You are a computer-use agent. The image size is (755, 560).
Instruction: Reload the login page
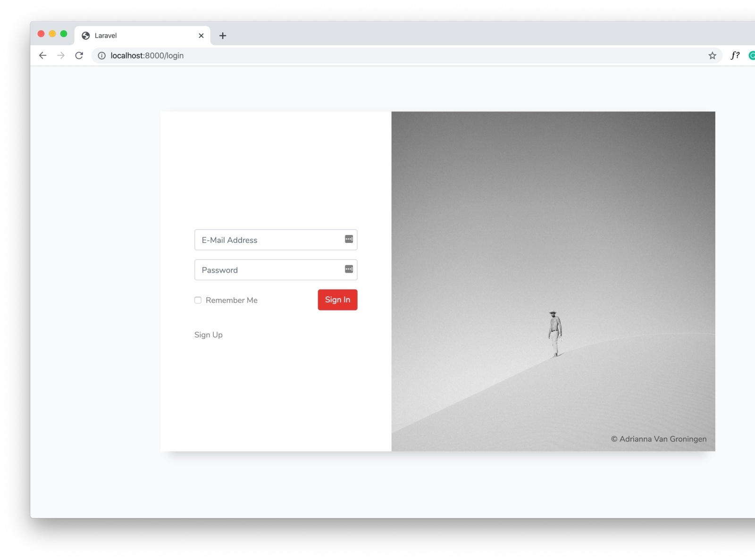tap(79, 56)
